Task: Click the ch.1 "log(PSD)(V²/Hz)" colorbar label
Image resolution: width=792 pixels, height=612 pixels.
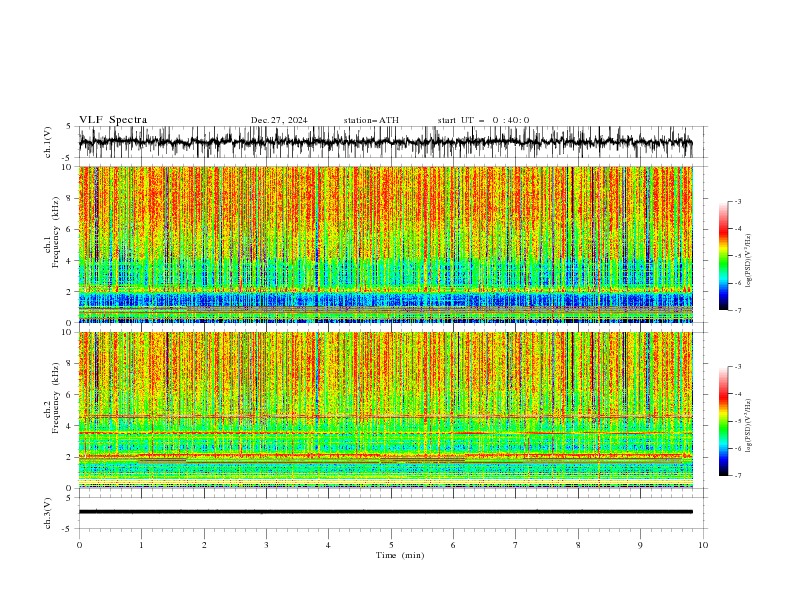Action: pyautogui.click(x=749, y=260)
